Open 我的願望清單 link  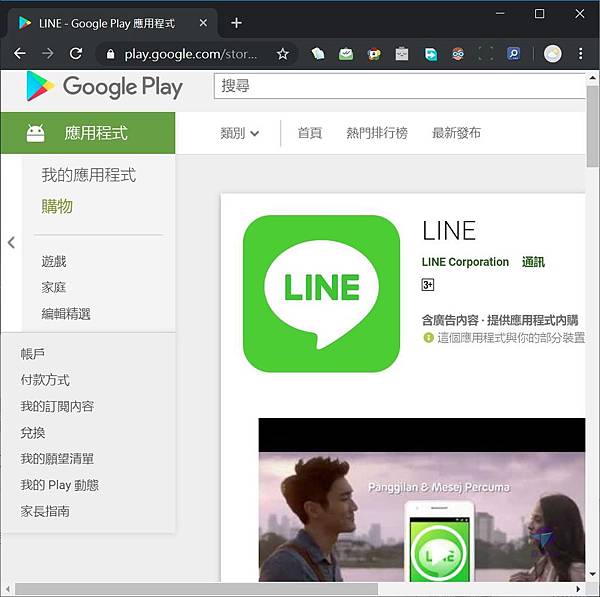click(57, 459)
